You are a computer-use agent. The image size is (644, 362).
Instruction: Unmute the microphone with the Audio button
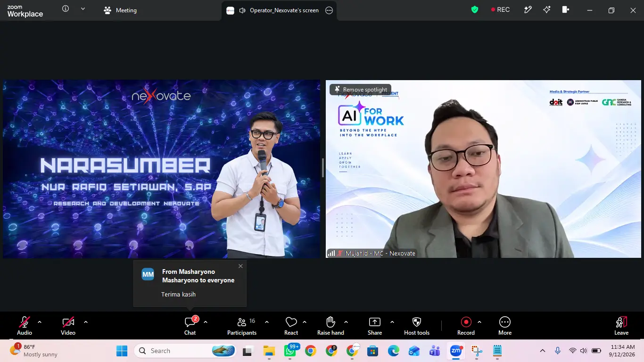tap(25, 326)
